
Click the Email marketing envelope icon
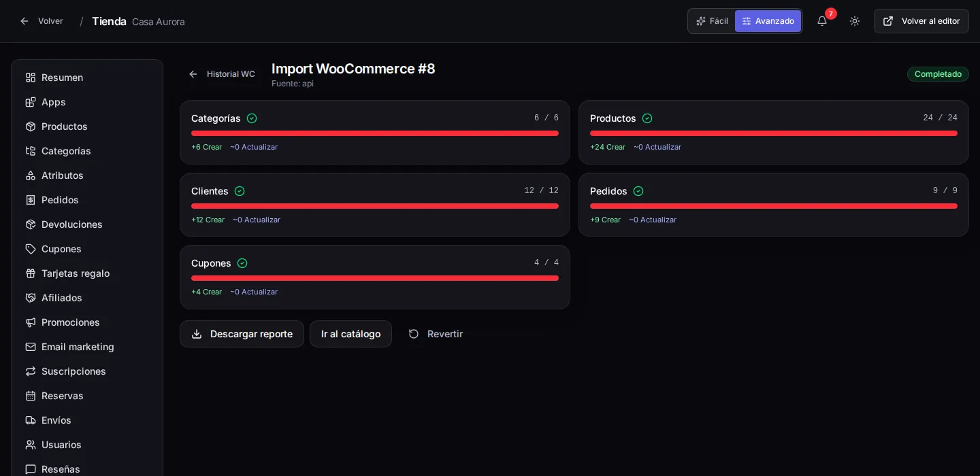(x=31, y=347)
